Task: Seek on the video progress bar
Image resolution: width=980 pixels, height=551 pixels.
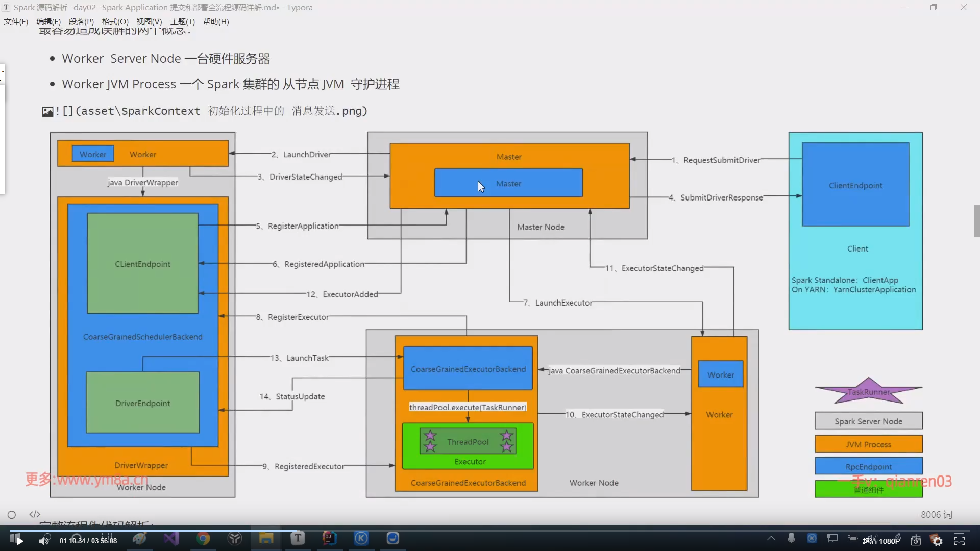Action: tap(490, 530)
